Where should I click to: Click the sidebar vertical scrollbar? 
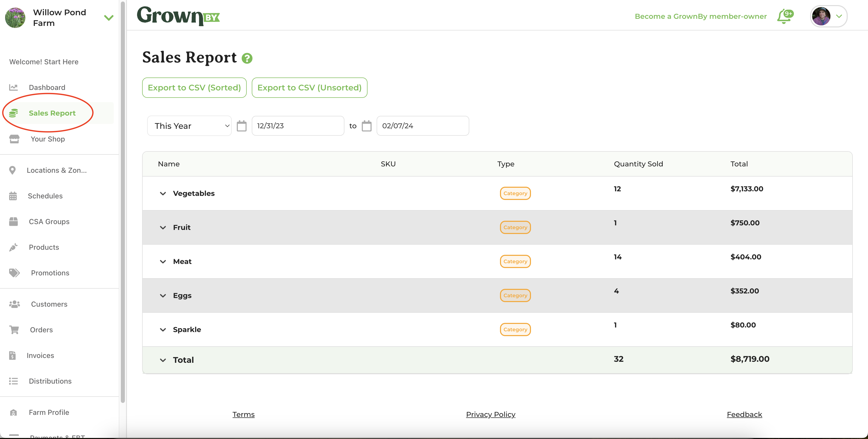(123, 202)
